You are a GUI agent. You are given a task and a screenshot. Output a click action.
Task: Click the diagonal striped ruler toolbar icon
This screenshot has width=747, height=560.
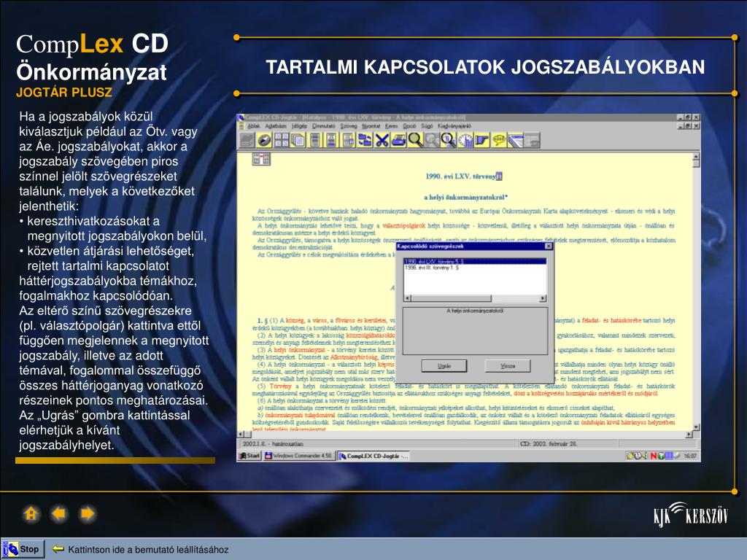tap(515, 140)
